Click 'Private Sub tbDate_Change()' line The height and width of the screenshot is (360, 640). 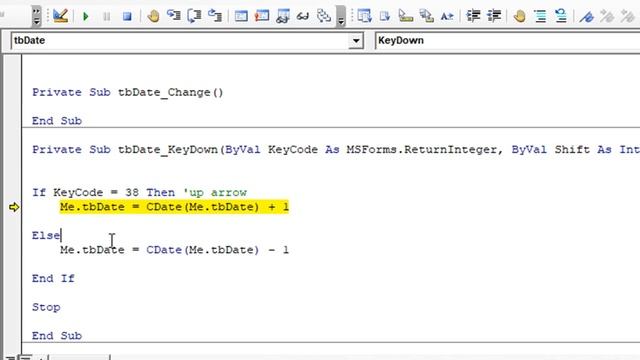click(x=128, y=92)
